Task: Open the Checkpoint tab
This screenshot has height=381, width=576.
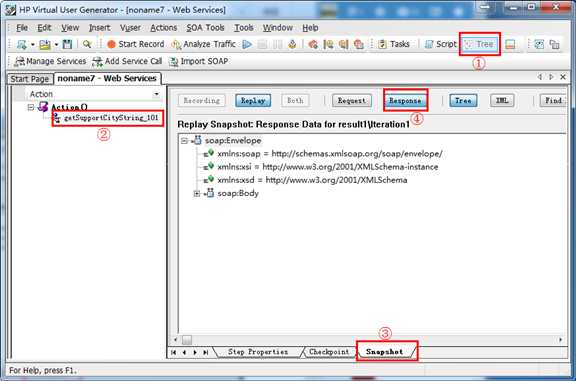Action: (x=329, y=352)
